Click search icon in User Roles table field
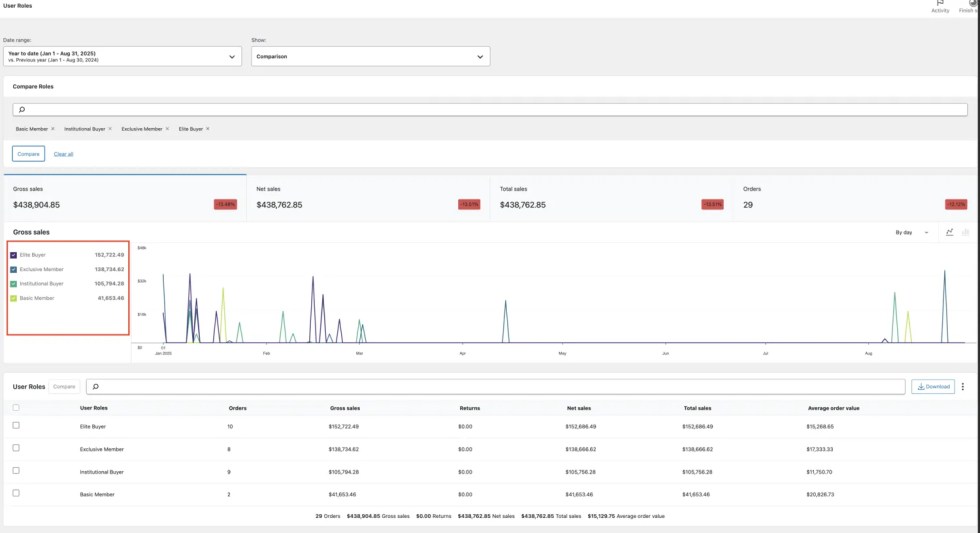980x533 pixels. tap(96, 387)
